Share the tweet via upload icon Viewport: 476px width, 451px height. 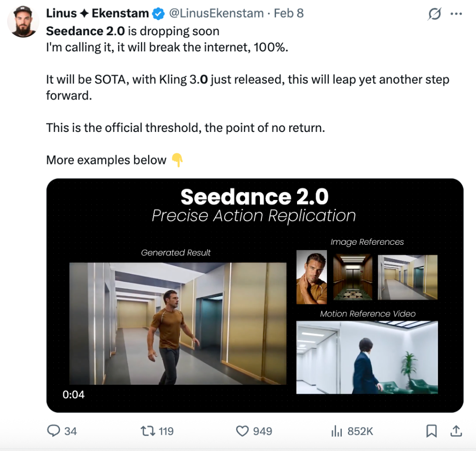coord(456,431)
